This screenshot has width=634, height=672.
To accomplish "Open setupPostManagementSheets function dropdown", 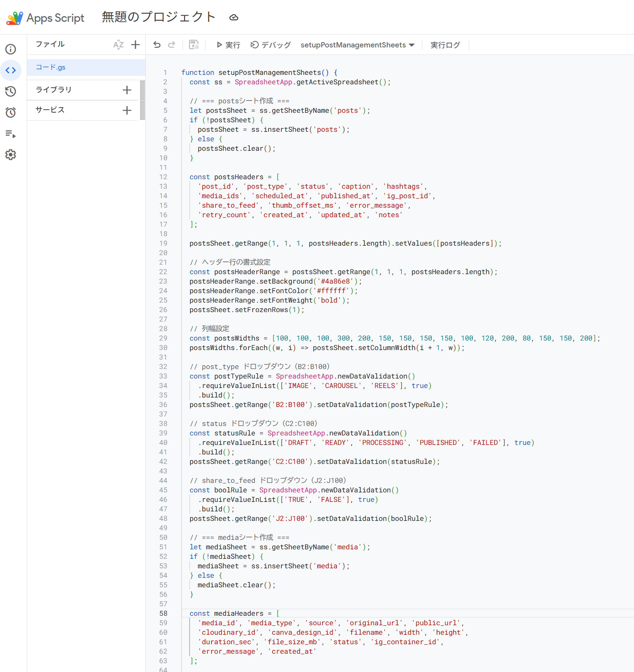I will 357,45.
